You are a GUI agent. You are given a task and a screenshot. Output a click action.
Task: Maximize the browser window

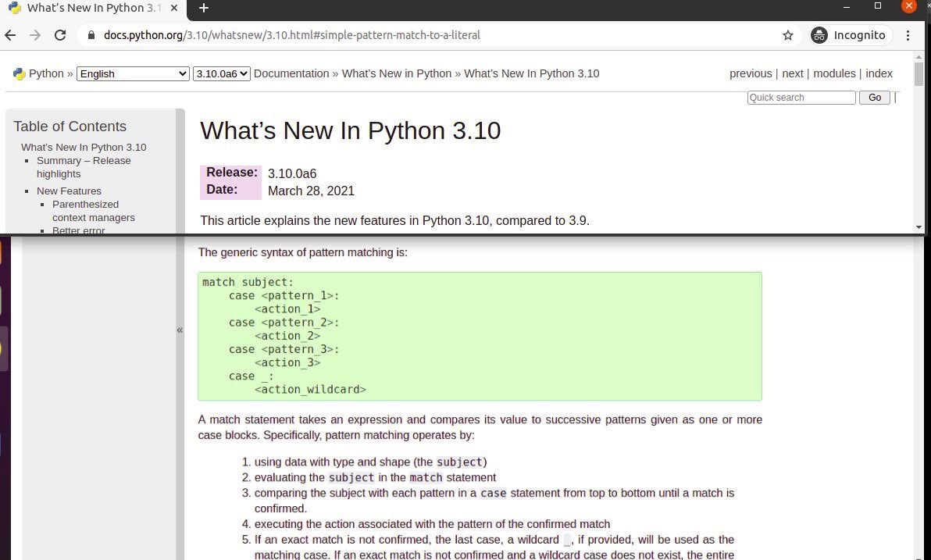878,6
